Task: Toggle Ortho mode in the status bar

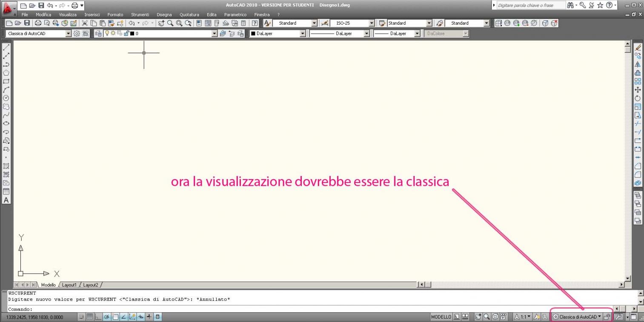Action: 97,316
